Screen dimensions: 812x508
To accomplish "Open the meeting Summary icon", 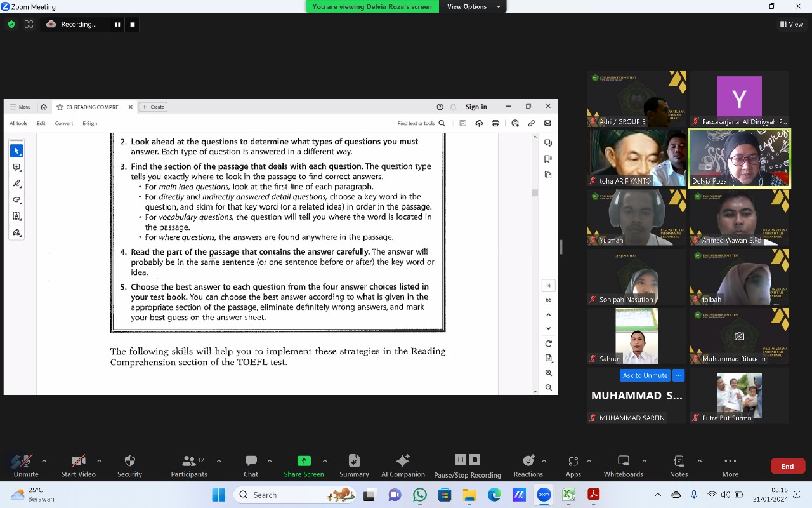I will pos(354,462).
